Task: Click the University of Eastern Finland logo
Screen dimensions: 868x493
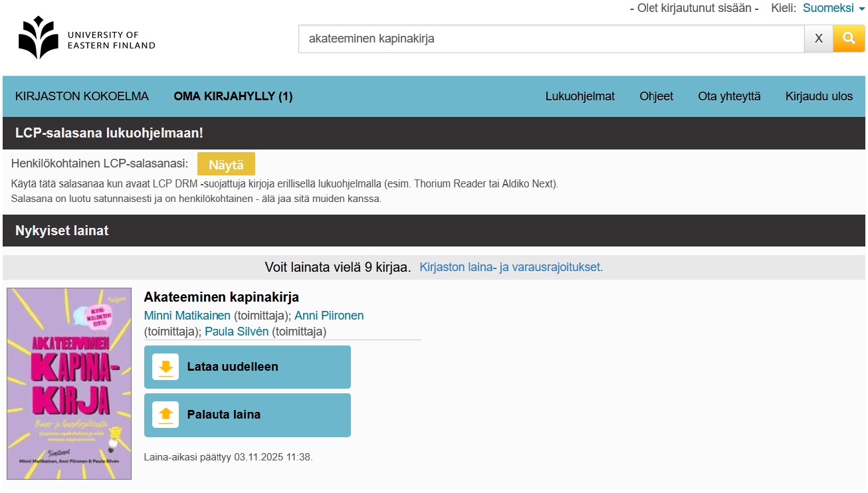Action: 86,38
